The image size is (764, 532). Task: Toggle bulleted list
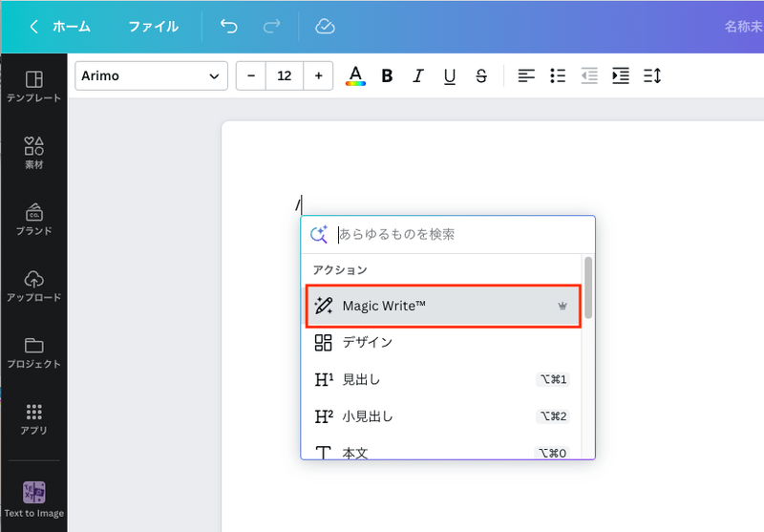coord(558,76)
